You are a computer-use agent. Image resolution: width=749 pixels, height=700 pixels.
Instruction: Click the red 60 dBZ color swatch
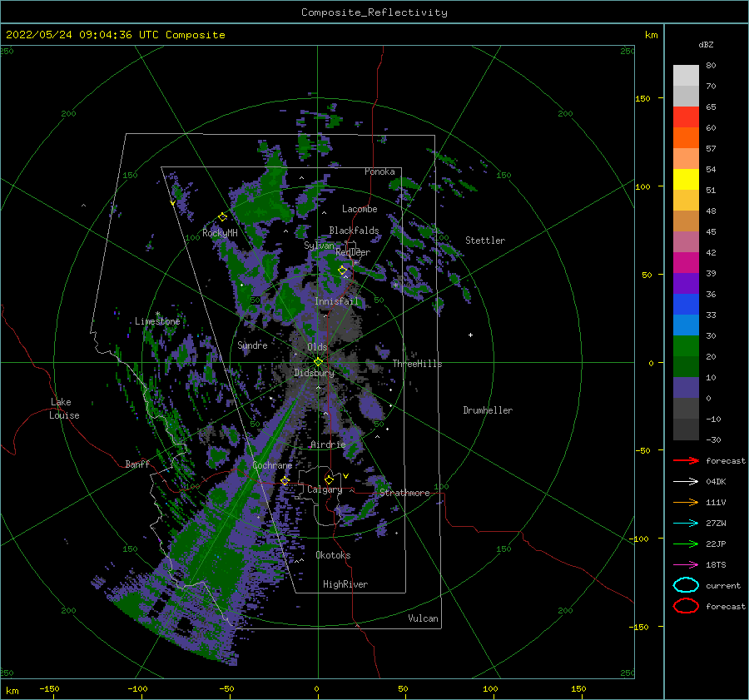[686, 117]
